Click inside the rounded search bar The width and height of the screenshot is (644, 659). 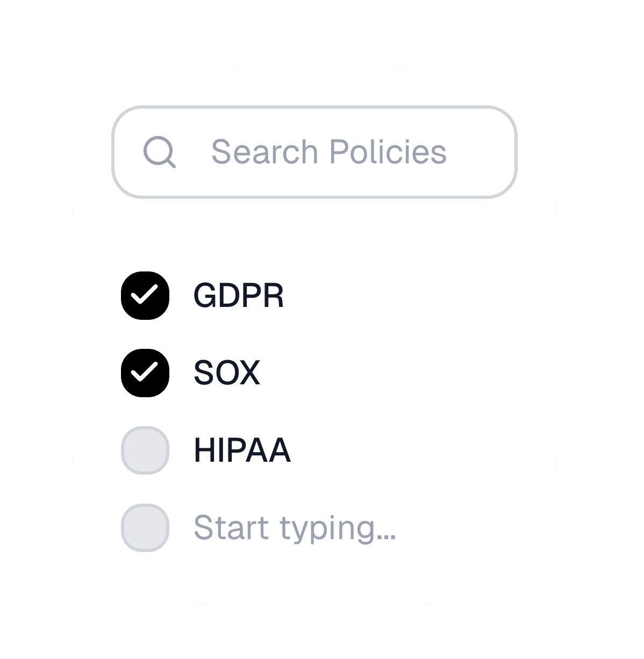click(x=314, y=152)
